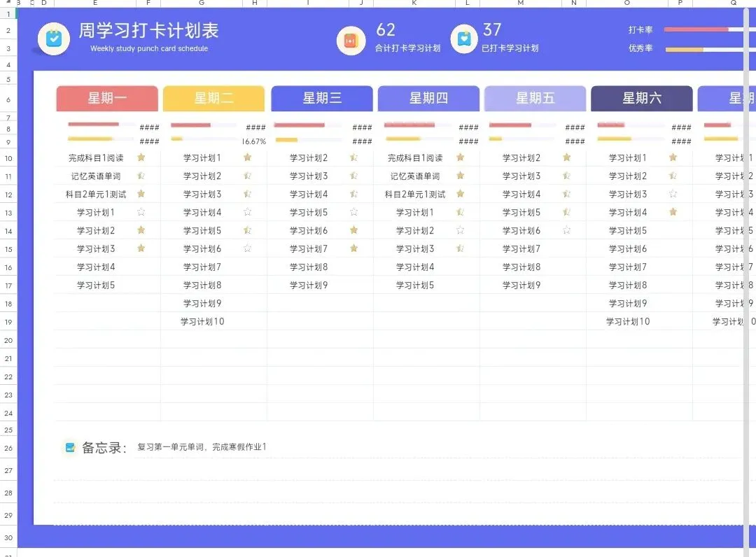
Task: Click the star for 完成科目1阅读 under 星期一
Action: 141,157
